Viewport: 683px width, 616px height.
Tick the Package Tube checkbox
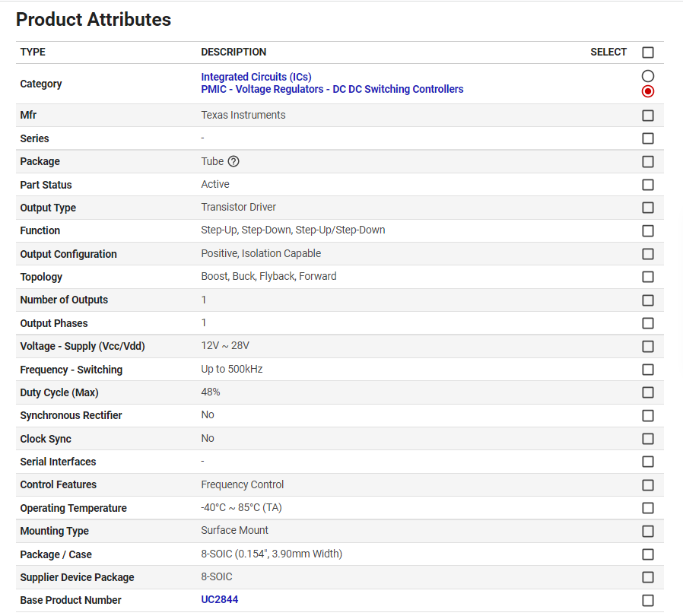pos(648,162)
